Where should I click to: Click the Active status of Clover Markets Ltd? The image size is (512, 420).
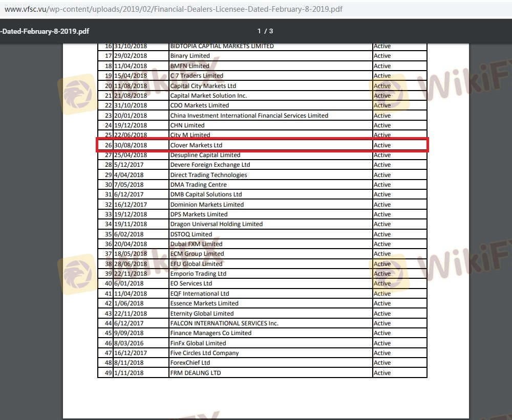pos(382,145)
